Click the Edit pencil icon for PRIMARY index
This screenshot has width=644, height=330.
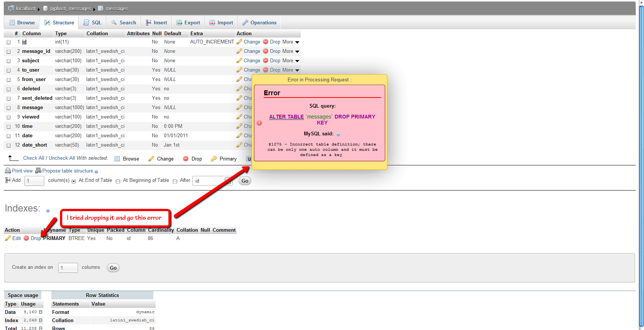click(8, 238)
